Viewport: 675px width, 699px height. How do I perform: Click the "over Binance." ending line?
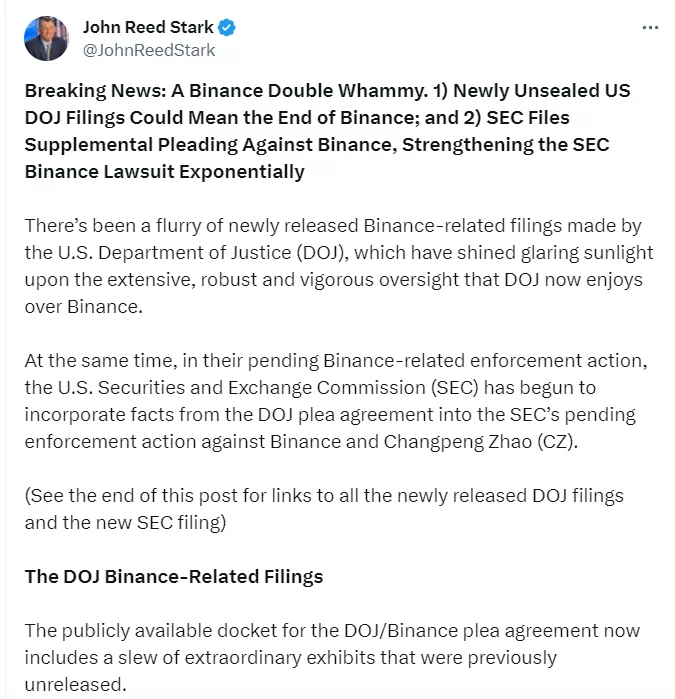coord(84,307)
